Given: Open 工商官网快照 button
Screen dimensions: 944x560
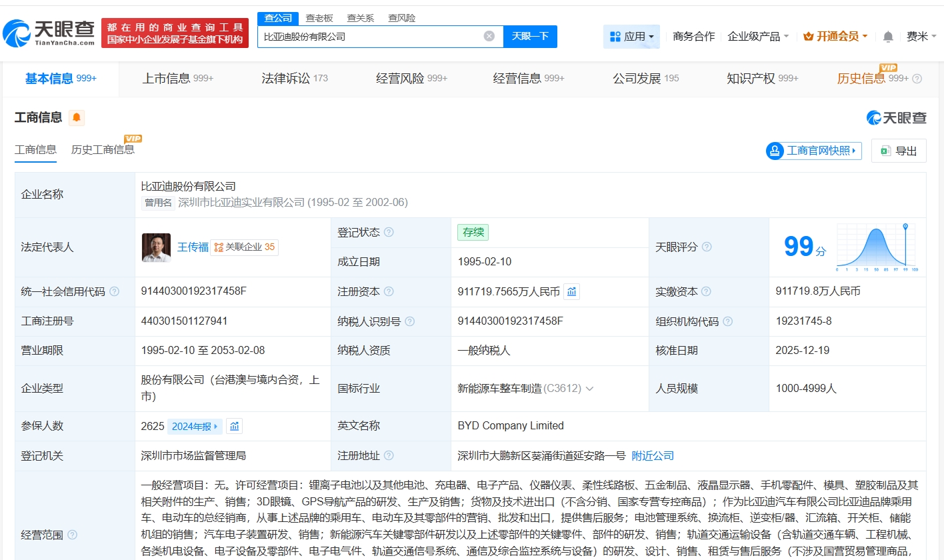Looking at the screenshot, I should 813,151.
